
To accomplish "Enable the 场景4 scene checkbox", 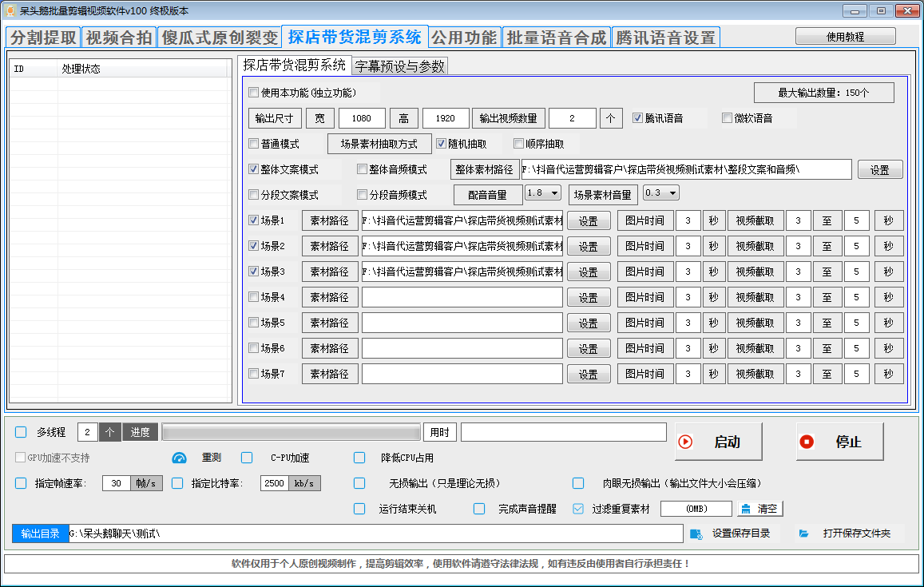I will (x=254, y=297).
